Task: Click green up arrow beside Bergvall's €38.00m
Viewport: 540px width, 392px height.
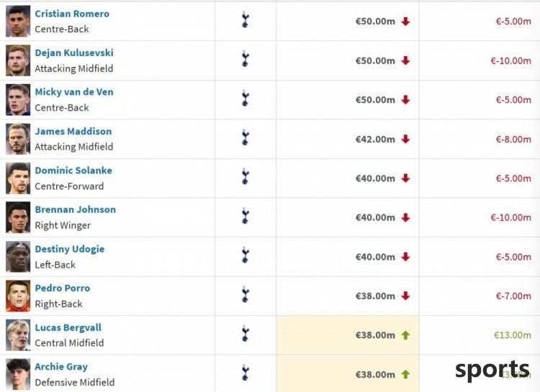Action: (x=405, y=335)
